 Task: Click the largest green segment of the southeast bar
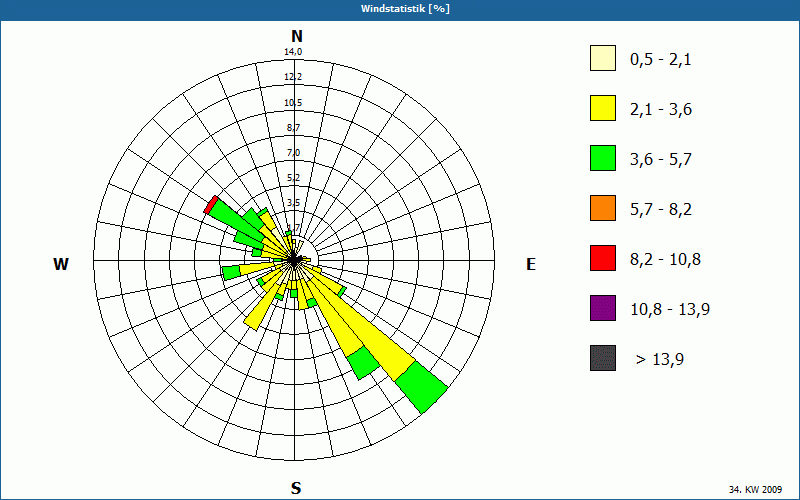click(421, 387)
